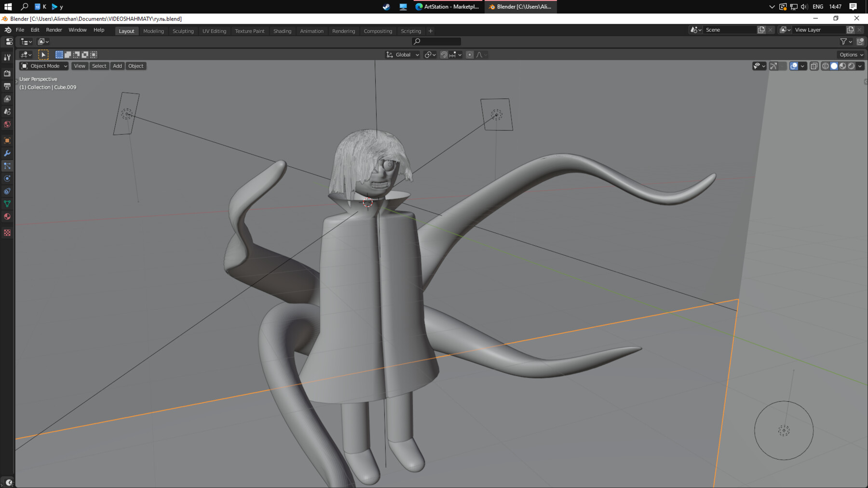Click the Select button in viewport header

click(x=99, y=66)
